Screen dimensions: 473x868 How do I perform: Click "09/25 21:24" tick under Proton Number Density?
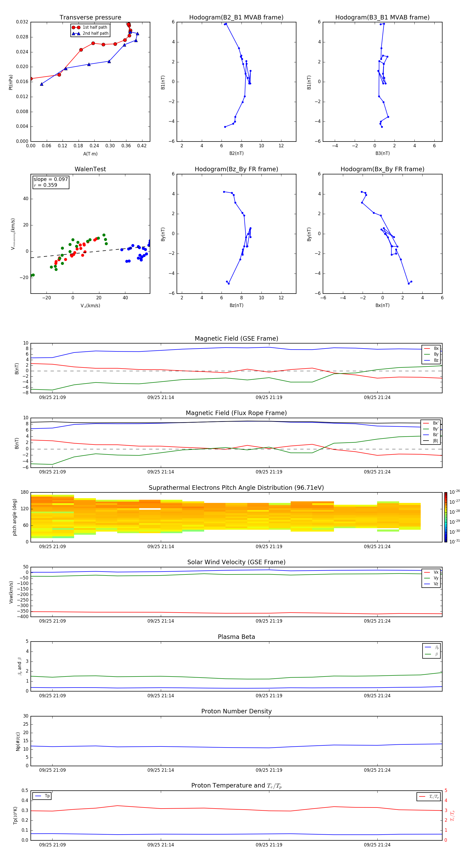[x=377, y=770]
